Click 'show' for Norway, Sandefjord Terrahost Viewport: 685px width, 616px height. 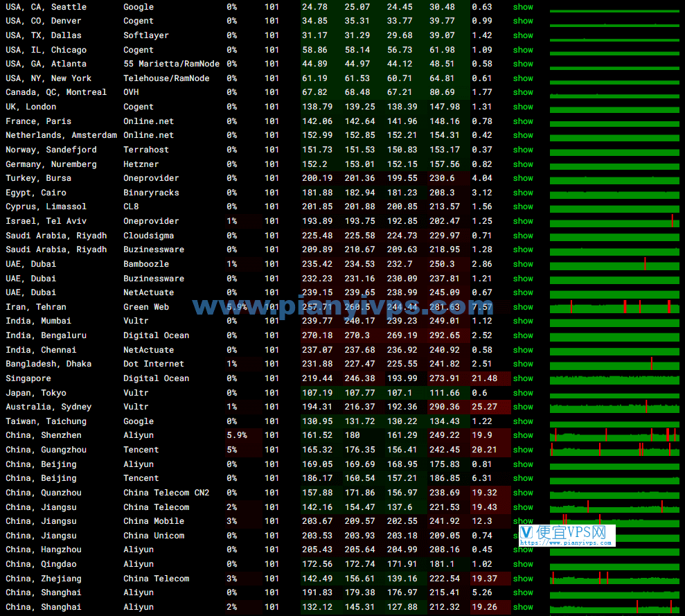523,150
